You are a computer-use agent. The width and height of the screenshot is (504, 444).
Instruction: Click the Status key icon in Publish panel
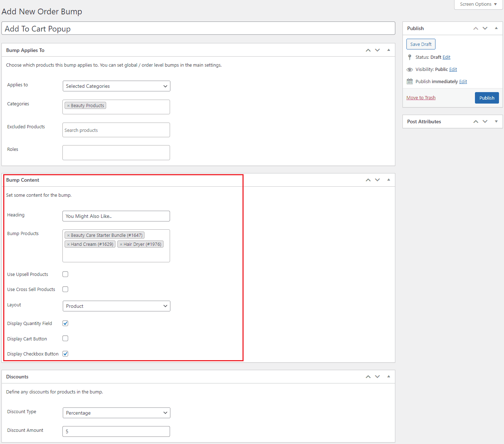click(x=410, y=57)
